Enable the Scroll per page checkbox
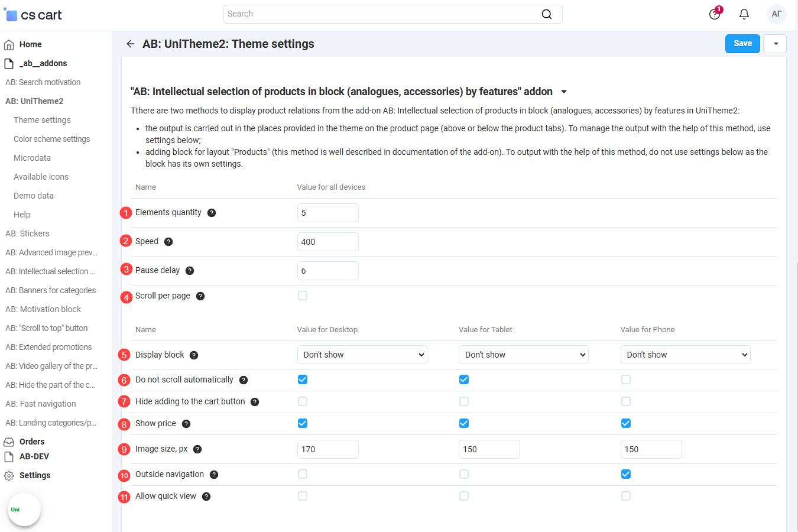The width and height of the screenshot is (798, 532). click(x=303, y=296)
